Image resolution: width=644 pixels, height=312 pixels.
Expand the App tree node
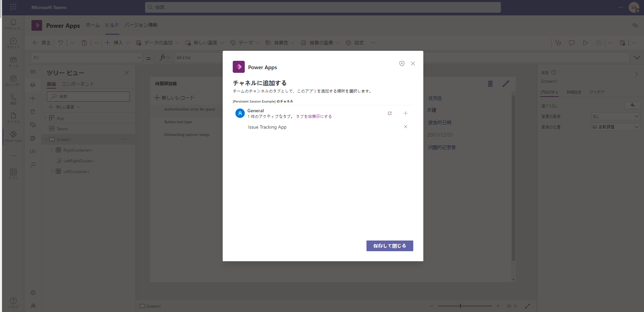pos(45,118)
